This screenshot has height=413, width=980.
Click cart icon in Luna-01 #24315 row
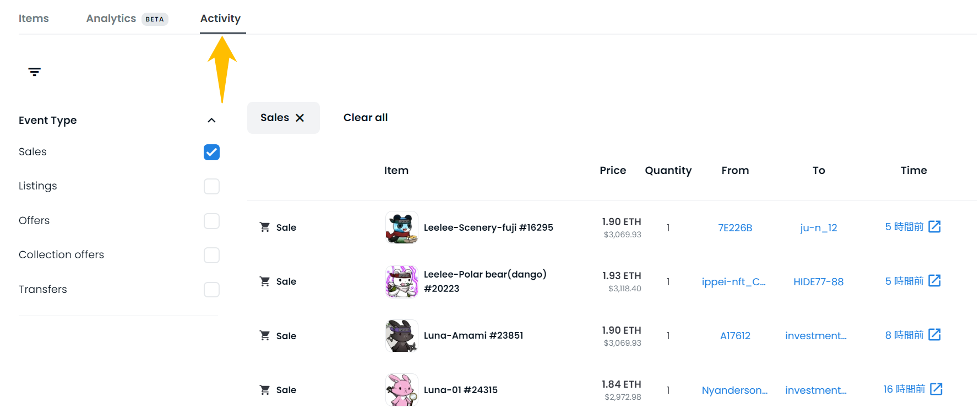click(265, 390)
